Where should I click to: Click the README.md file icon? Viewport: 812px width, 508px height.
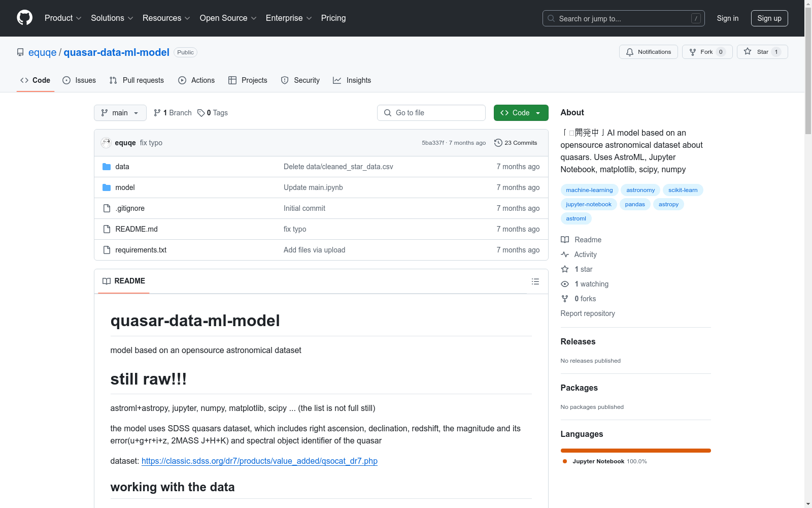(x=107, y=229)
